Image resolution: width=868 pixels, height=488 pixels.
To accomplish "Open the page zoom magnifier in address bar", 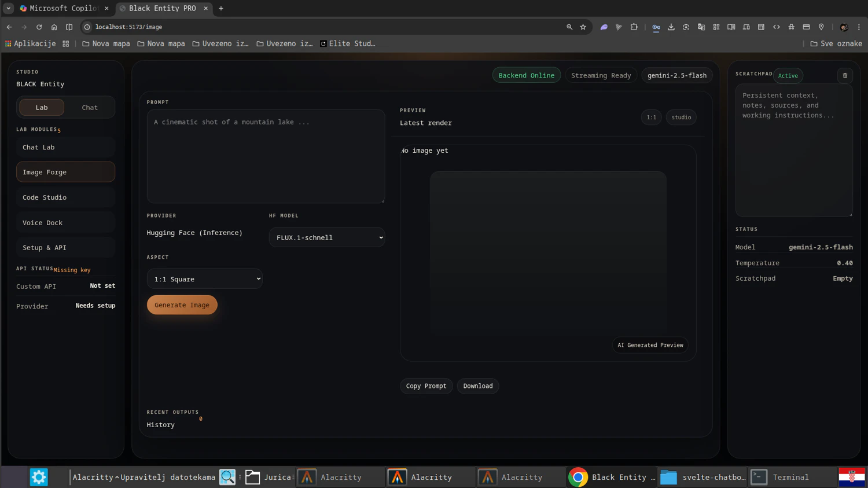I will (569, 27).
